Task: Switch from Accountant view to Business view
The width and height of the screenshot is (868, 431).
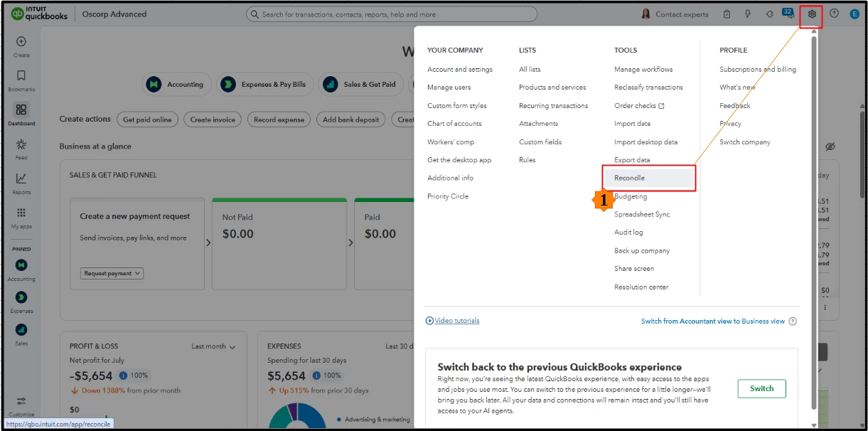Action: point(713,321)
